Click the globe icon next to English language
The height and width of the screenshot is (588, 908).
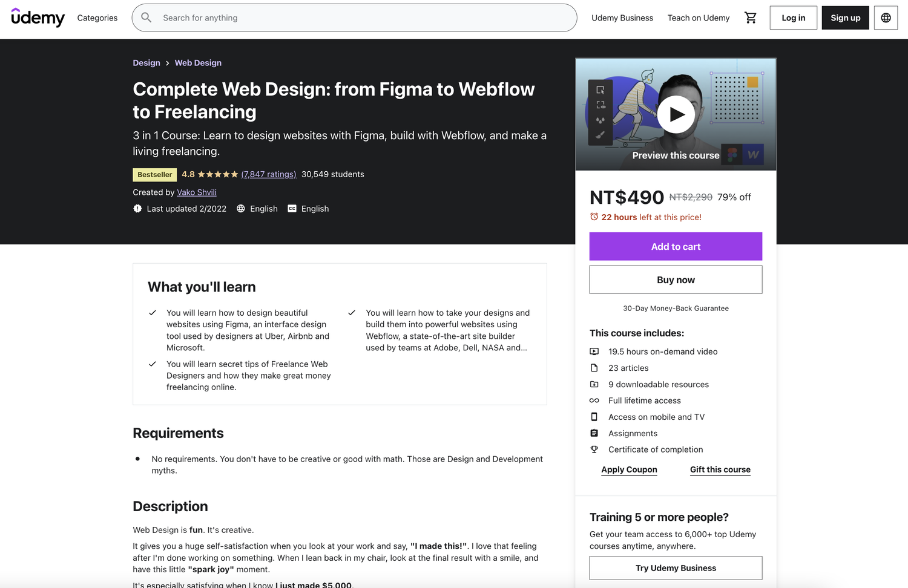click(241, 209)
